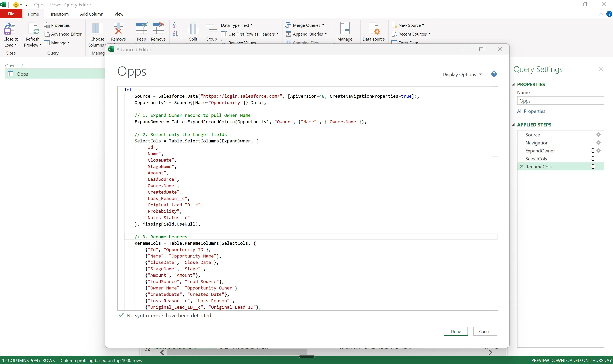This screenshot has width=613, height=364.
Task: Sort ascending with the A-Z icon
Action: pyautogui.click(x=175, y=25)
